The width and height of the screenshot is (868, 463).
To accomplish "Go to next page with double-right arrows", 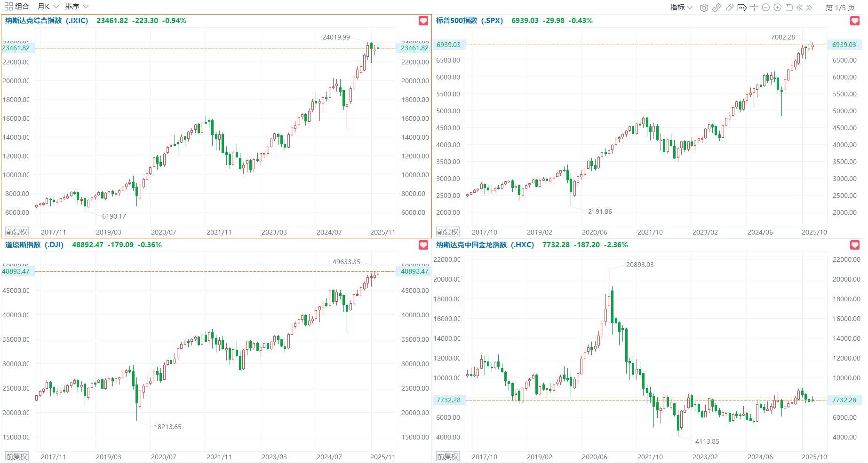I will point(809,8).
